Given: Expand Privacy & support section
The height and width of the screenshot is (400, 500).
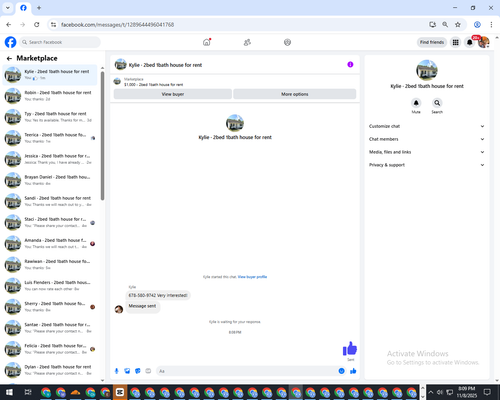Looking at the screenshot, I should click(427, 165).
